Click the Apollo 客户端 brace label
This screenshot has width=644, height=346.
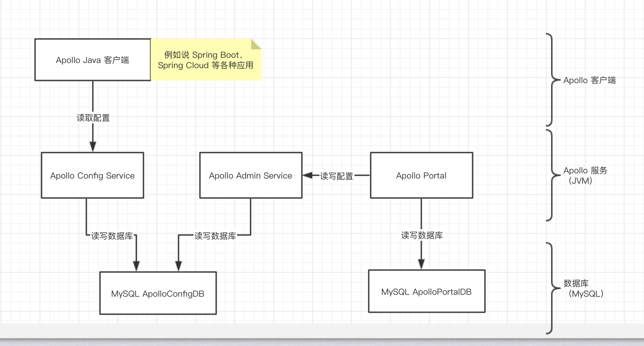[589, 80]
